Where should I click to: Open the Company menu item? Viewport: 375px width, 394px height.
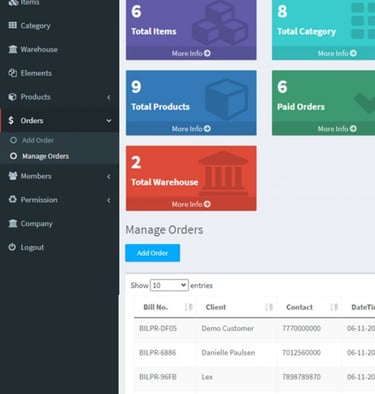[x=59, y=223]
